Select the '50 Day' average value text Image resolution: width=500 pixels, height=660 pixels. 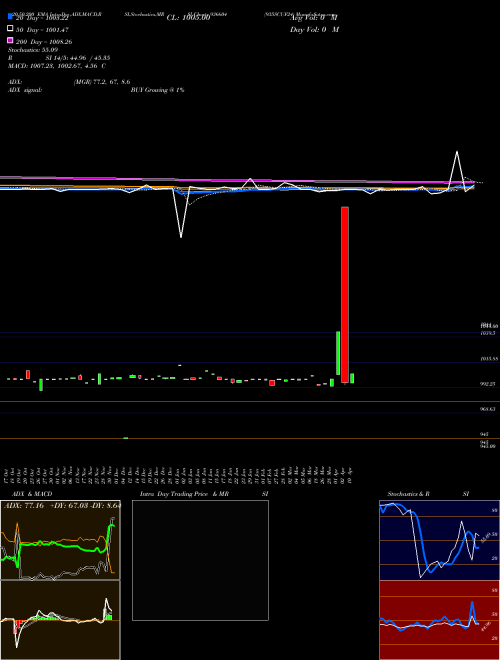(42, 30)
